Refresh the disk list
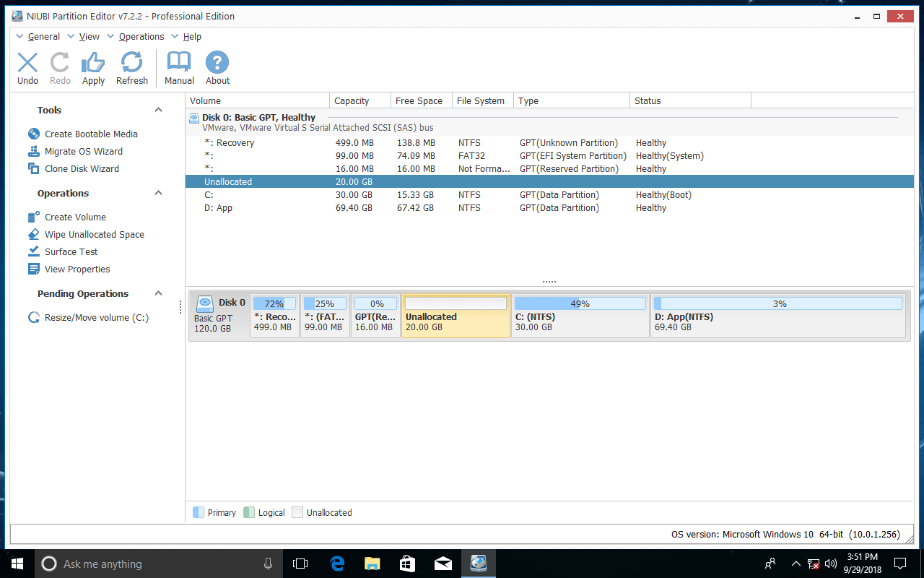The height and width of the screenshot is (578, 924). [x=131, y=63]
